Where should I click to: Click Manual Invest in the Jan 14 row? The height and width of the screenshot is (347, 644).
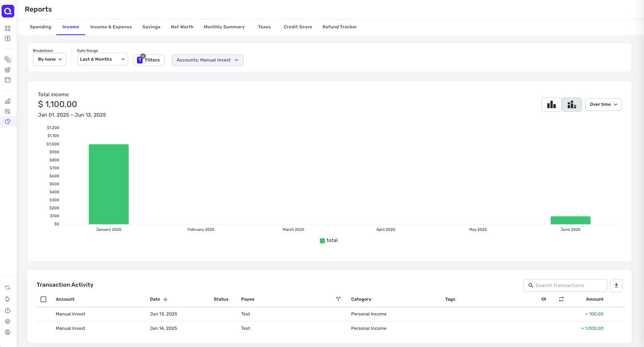click(x=70, y=328)
